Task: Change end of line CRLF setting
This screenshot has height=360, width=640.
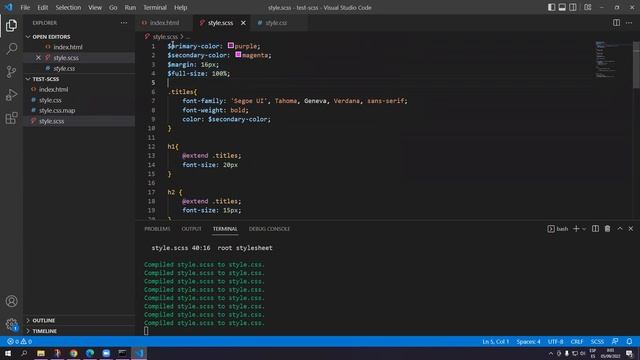Action: click(577, 342)
